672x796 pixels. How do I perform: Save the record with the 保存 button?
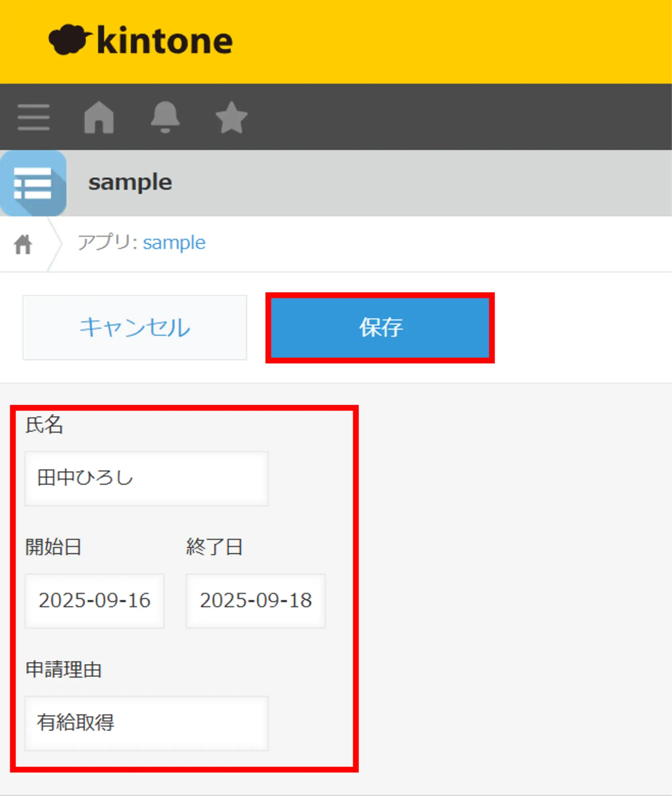pyautogui.click(x=380, y=328)
